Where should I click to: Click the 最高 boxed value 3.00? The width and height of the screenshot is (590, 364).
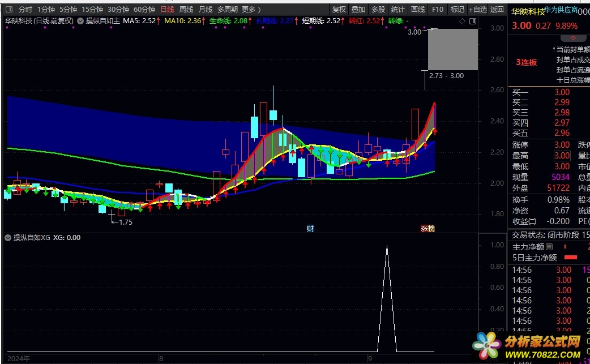562,156
